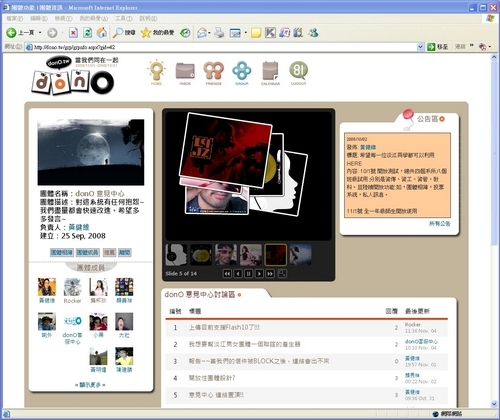Select the headphone silhouette slide thumbnail

pyautogui.click(x=176, y=255)
